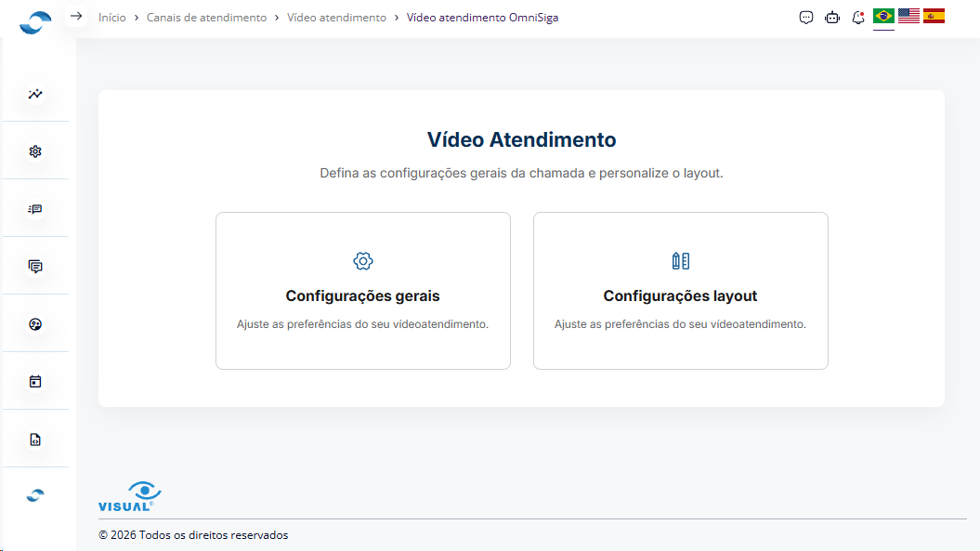Click the "Defina as configurações gerais" subtitle
This screenshot has height=551, width=980.
tap(521, 173)
